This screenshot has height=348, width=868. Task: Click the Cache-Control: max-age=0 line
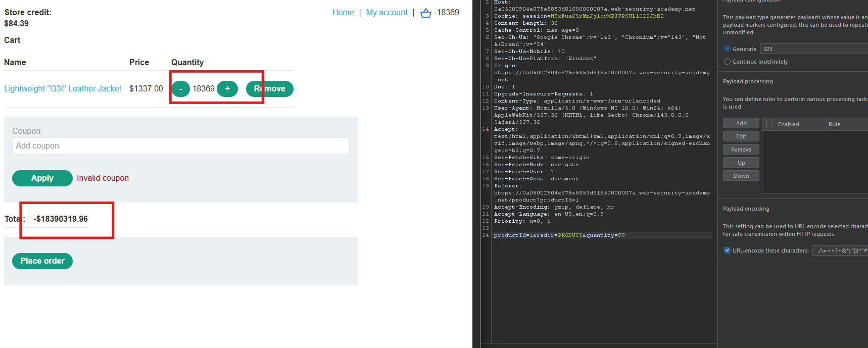(x=537, y=30)
